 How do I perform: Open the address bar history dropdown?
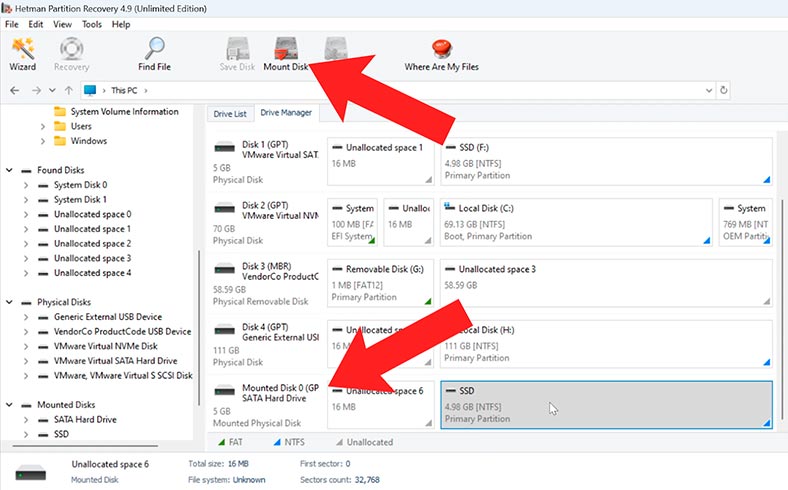(709, 90)
